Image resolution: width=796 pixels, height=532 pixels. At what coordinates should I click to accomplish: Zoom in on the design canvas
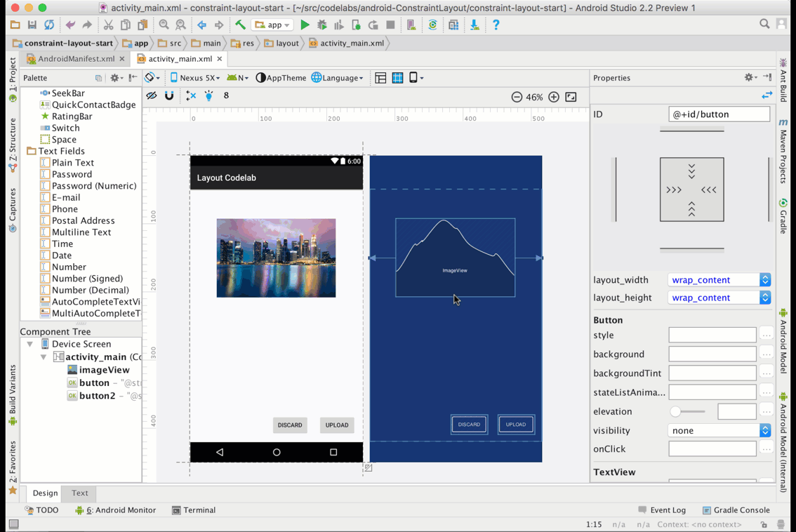(554, 97)
